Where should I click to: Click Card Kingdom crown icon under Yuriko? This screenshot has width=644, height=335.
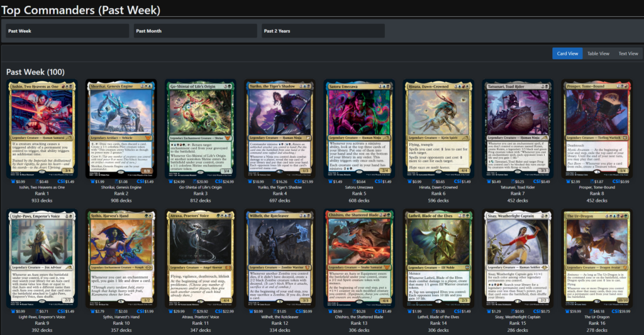pyautogui.click(x=250, y=182)
